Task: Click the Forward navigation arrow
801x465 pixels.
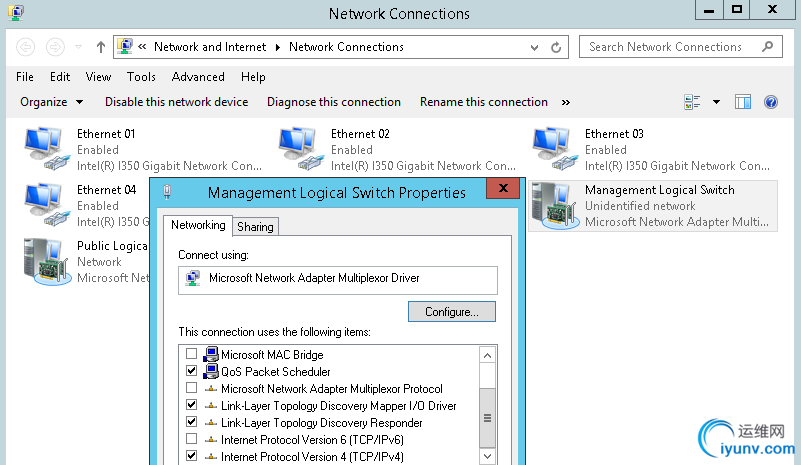Action: [x=55, y=47]
